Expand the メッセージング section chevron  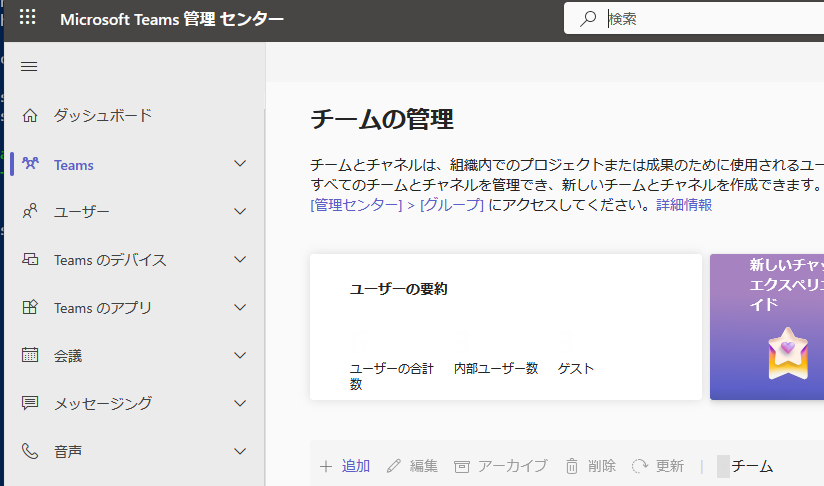[240, 403]
